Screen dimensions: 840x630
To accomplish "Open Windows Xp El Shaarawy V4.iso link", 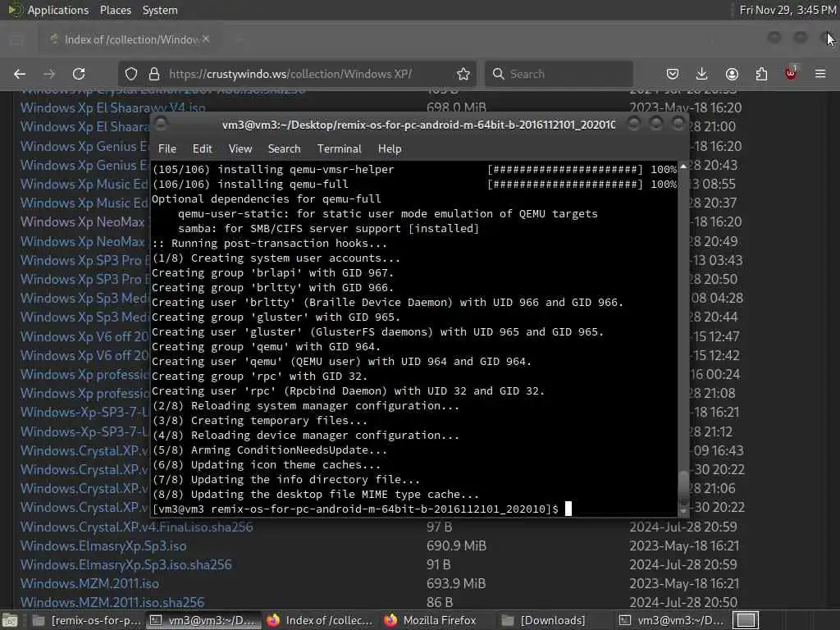I will click(x=113, y=107).
